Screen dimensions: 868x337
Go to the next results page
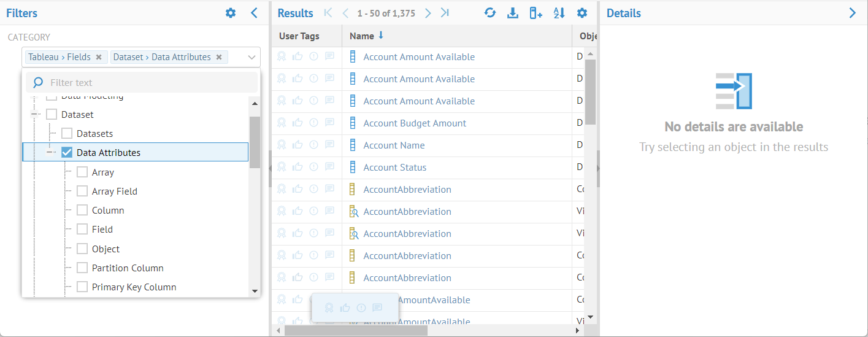(x=428, y=13)
